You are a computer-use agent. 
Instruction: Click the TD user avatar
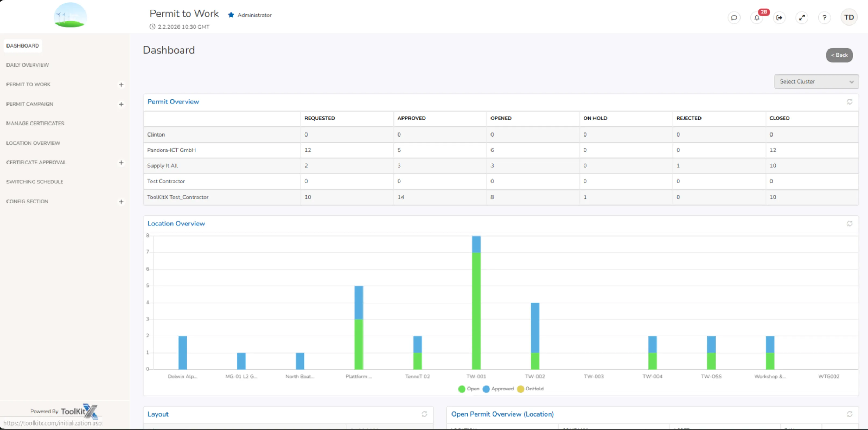click(x=849, y=17)
